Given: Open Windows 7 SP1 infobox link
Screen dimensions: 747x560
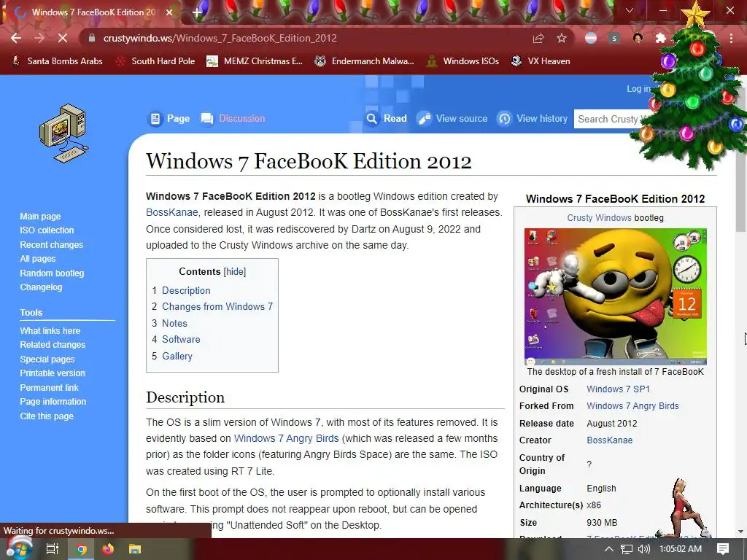Looking at the screenshot, I should (x=618, y=389).
